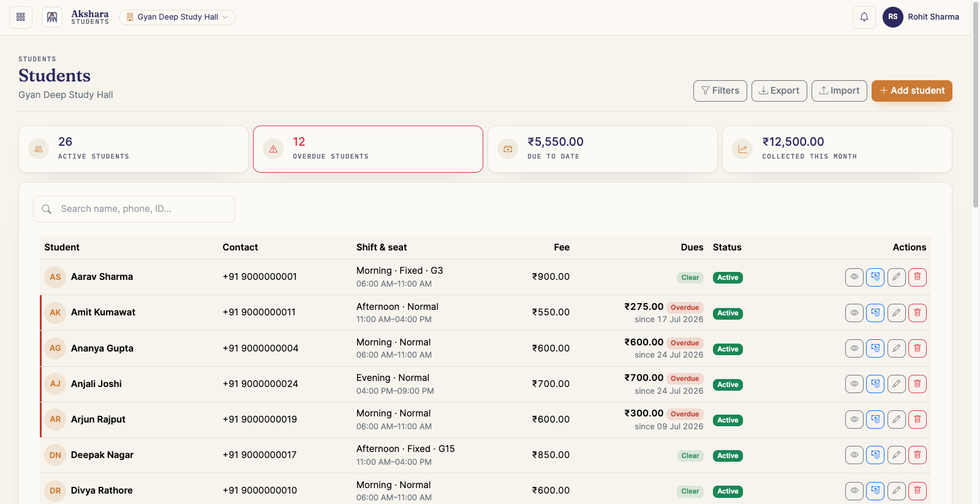The width and height of the screenshot is (980, 504).
Task: Open the Filters panel
Action: [720, 91]
